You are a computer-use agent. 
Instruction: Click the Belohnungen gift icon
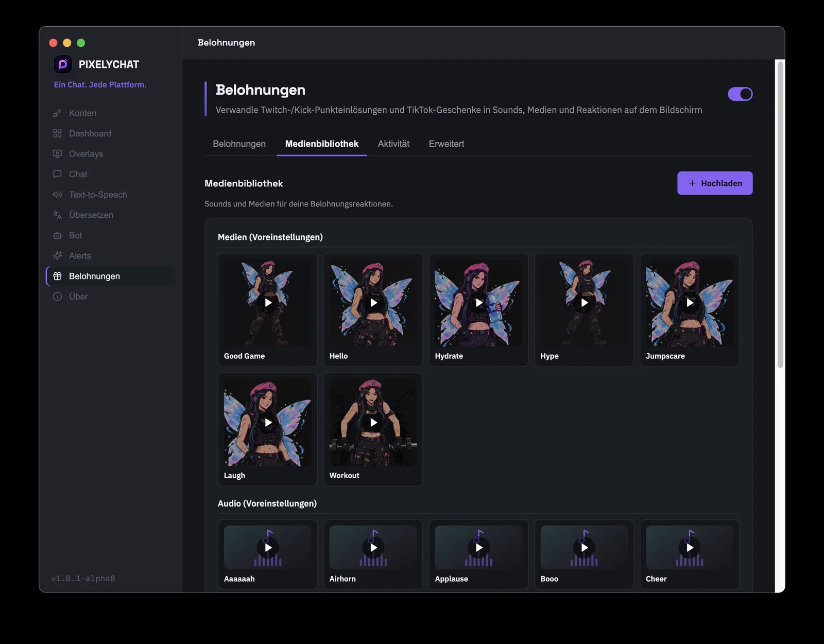pos(57,276)
